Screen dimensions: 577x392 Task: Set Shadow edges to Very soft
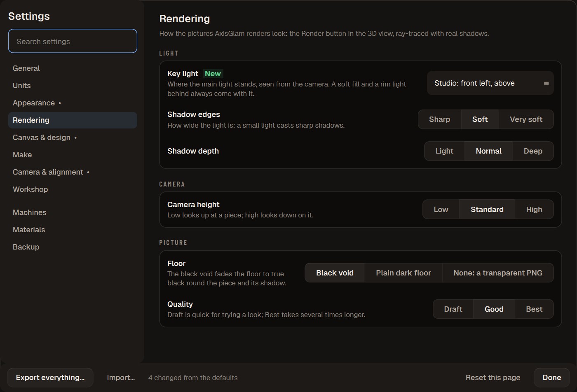click(526, 119)
